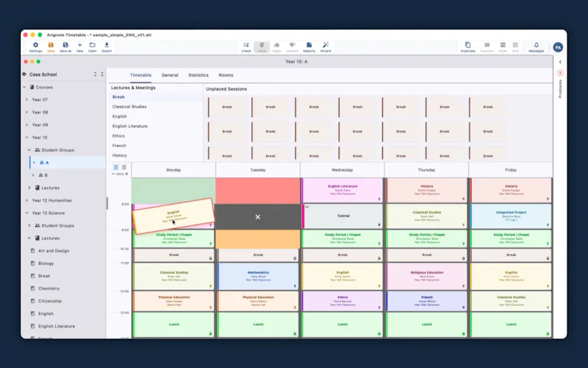Import data with the Import icon

pyautogui.click(x=107, y=47)
